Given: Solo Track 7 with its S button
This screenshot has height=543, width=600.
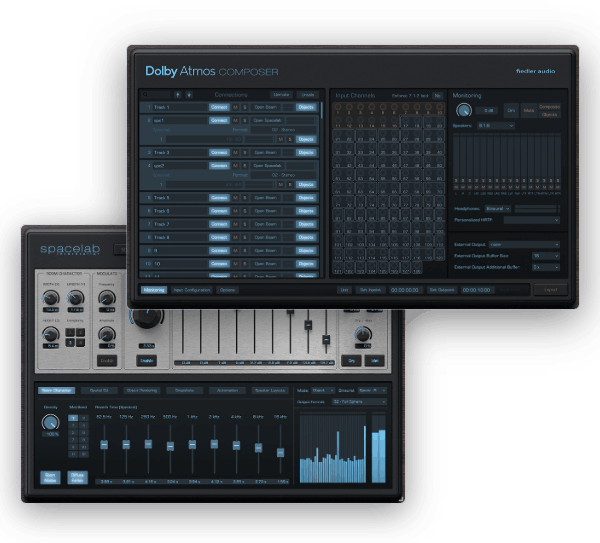Looking at the screenshot, I should (245, 224).
